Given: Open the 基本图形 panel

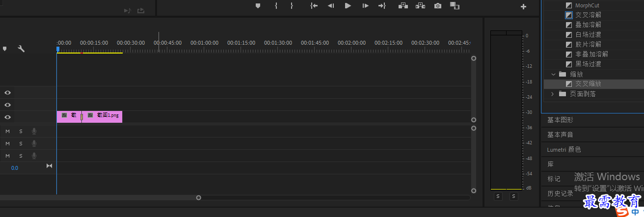Looking at the screenshot, I should [560, 120].
